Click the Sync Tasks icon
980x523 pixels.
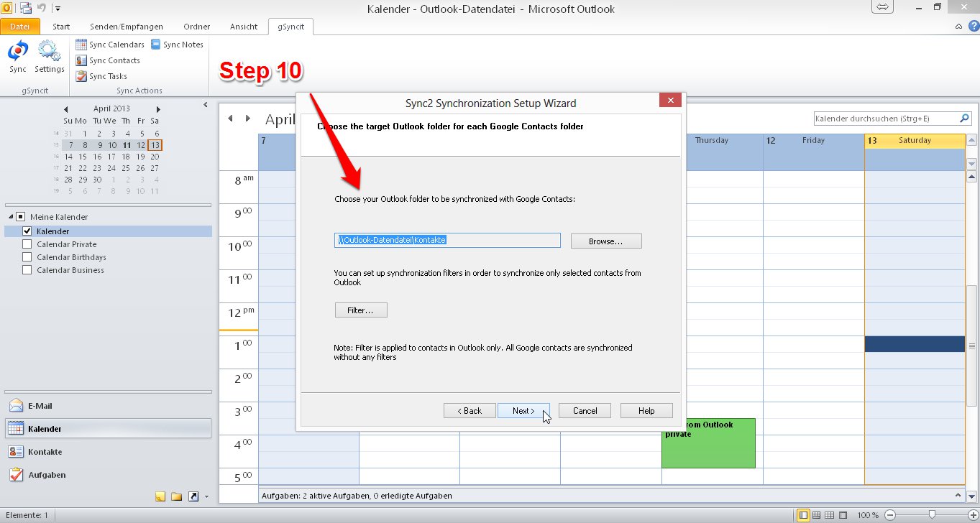click(x=81, y=76)
